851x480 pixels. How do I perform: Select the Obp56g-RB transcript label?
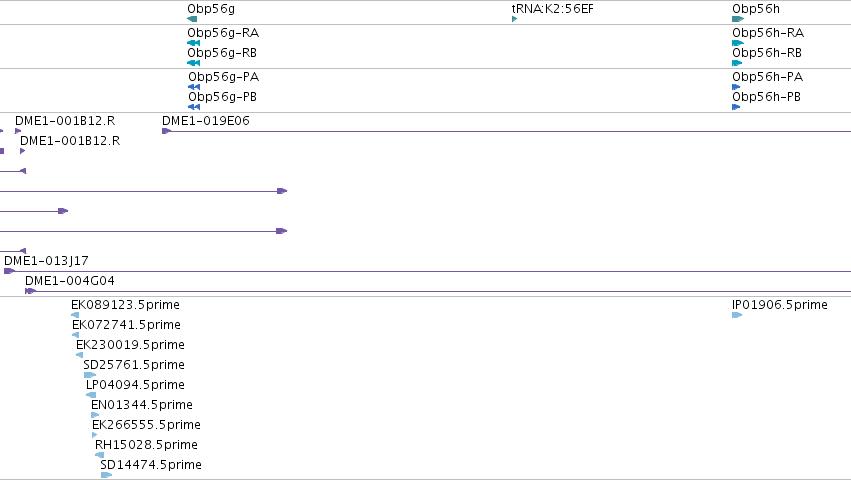point(222,53)
